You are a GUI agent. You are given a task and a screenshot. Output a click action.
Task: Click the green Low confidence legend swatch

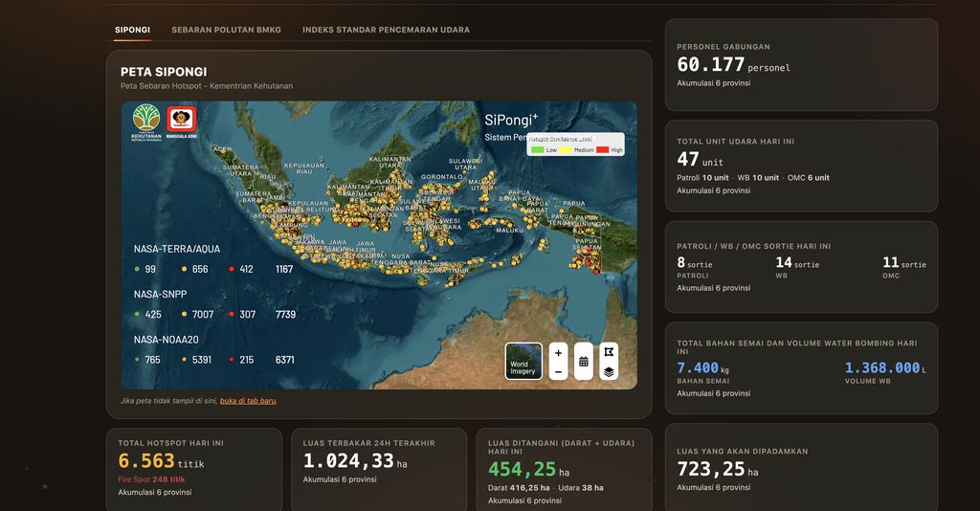(x=537, y=150)
